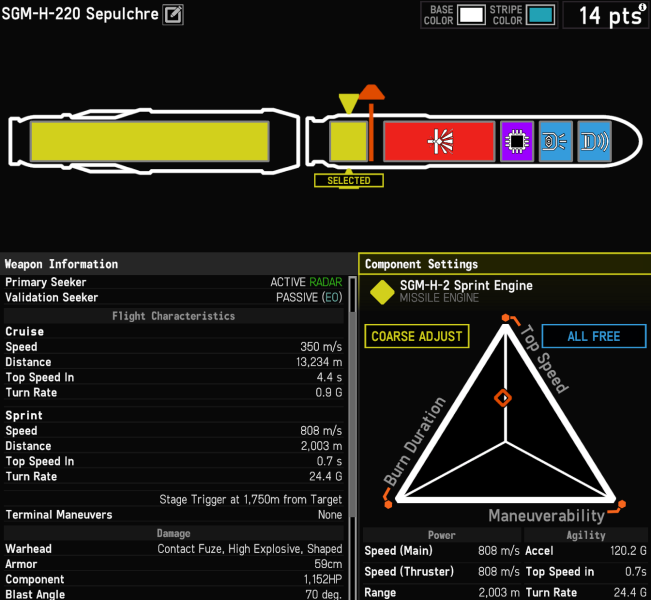
Task: Click the Blast Angle 70 deg. row
Action: (x=174, y=594)
